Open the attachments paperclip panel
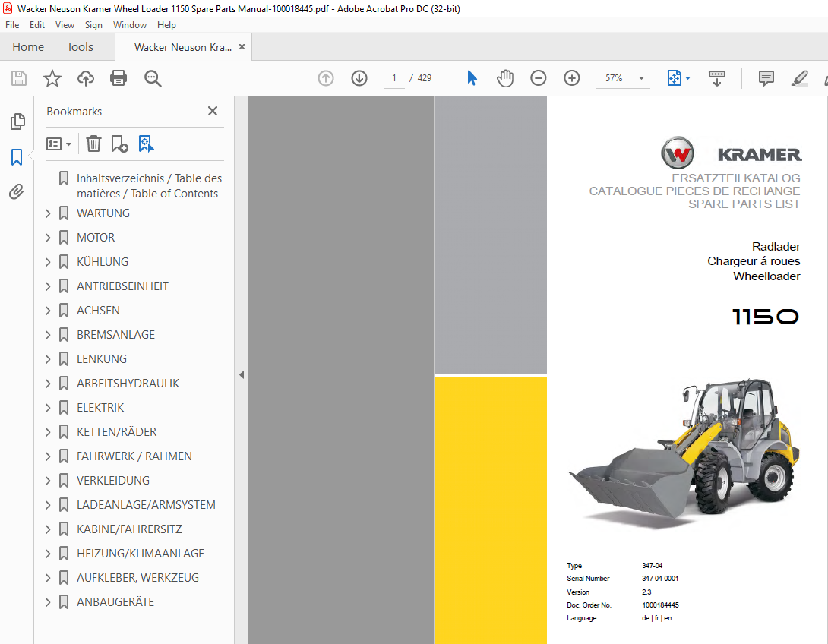Viewport: 828px width, 644px height. point(17,191)
